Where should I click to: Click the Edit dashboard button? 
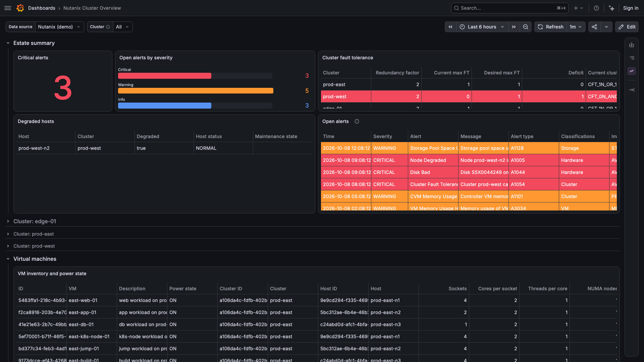627,27
